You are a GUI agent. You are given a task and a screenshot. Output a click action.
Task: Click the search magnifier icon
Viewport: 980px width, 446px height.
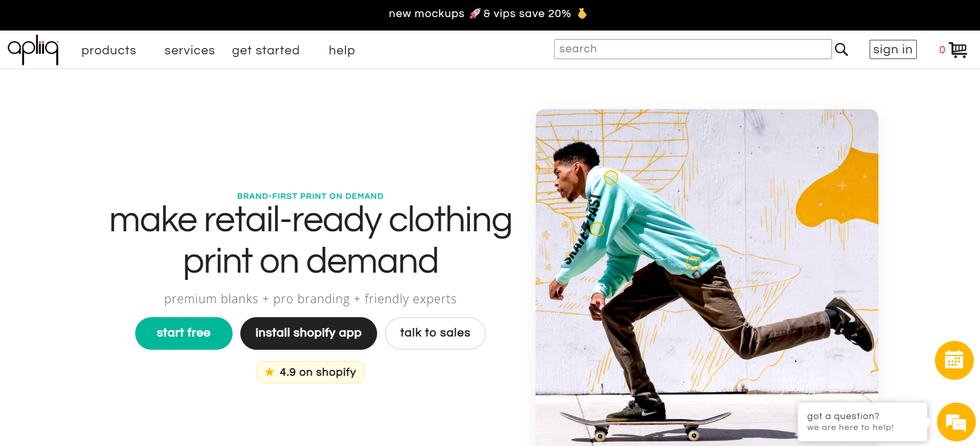coord(841,50)
